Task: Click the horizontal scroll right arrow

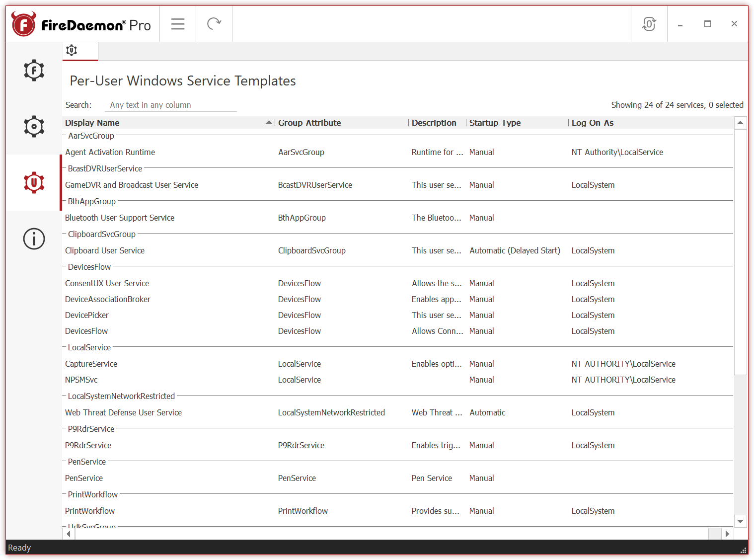Action: point(727,534)
